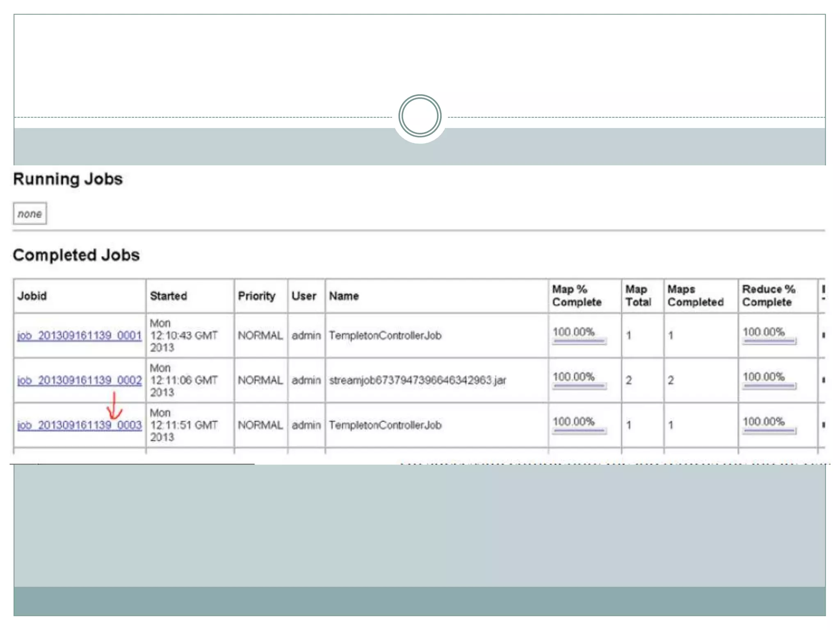Click the Running Jobs heading
The height and width of the screenshot is (630, 840).
[x=68, y=179]
